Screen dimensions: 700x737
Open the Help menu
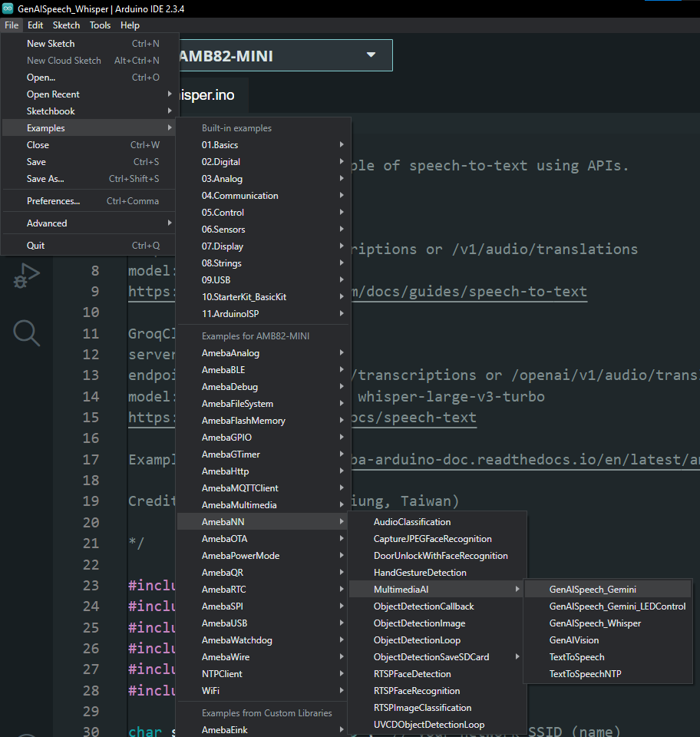coord(130,25)
